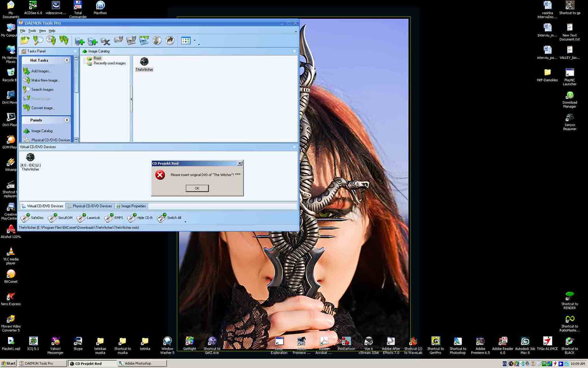This screenshot has width=588, height=368.
Task: Open Download Manager desktop icon
Action: pyautogui.click(x=570, y=100)
